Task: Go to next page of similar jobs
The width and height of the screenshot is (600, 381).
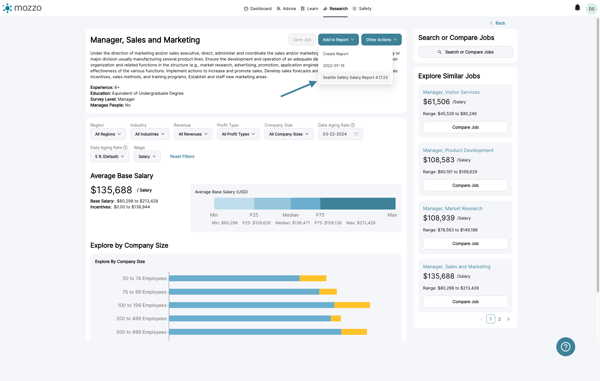Action: pos(508,319)
